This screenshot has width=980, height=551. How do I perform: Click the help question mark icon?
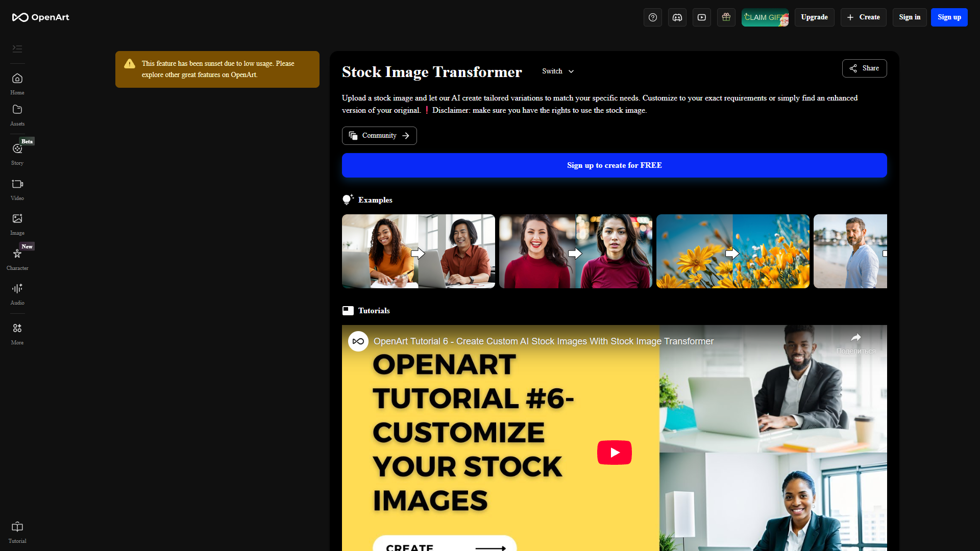pos(653,17)
